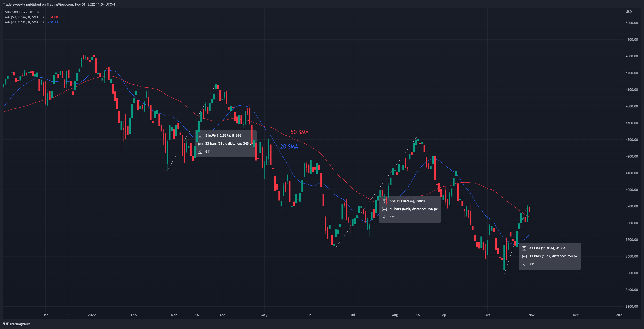This screenshot has width=644, height=329.
Task: Click the Aug label on time axis
Action: click(394, 315)
